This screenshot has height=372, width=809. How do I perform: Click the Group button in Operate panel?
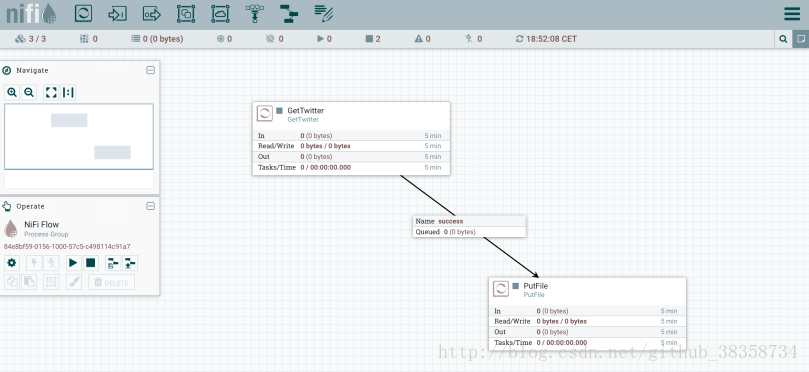[x=51, y=282]
